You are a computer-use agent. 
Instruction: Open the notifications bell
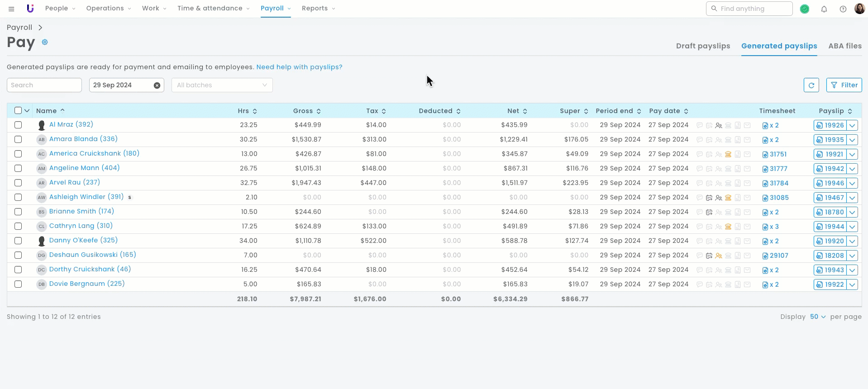[824, 9]
